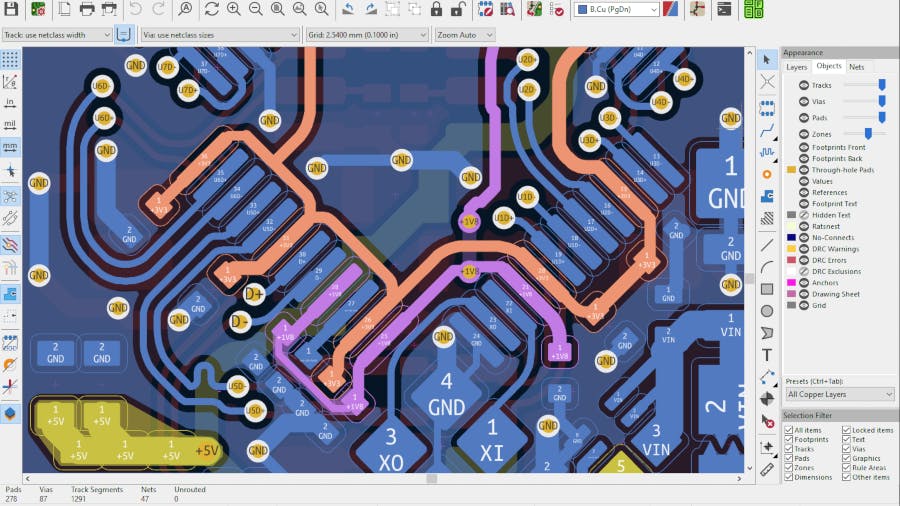900x506 pixels.
Task: Uncheck Rule Areas selection filter
Action: tap(847, 468)
